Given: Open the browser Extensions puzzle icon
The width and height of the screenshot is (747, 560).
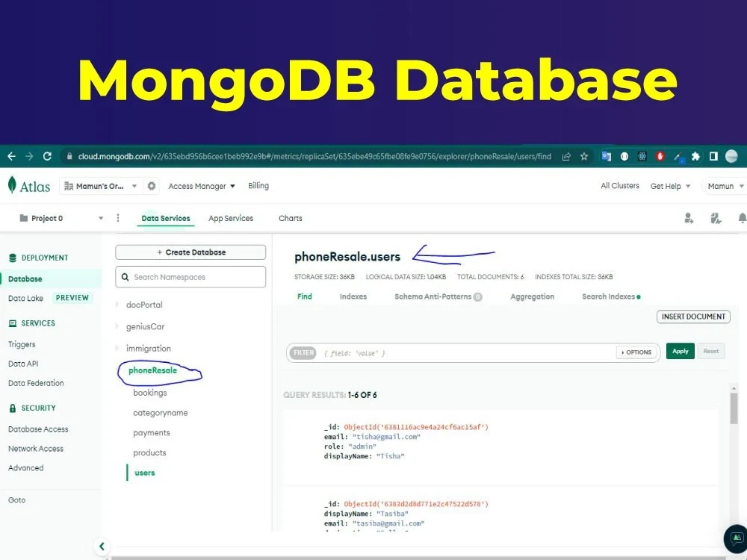Looking at the screenshot, I should point(695,156).
